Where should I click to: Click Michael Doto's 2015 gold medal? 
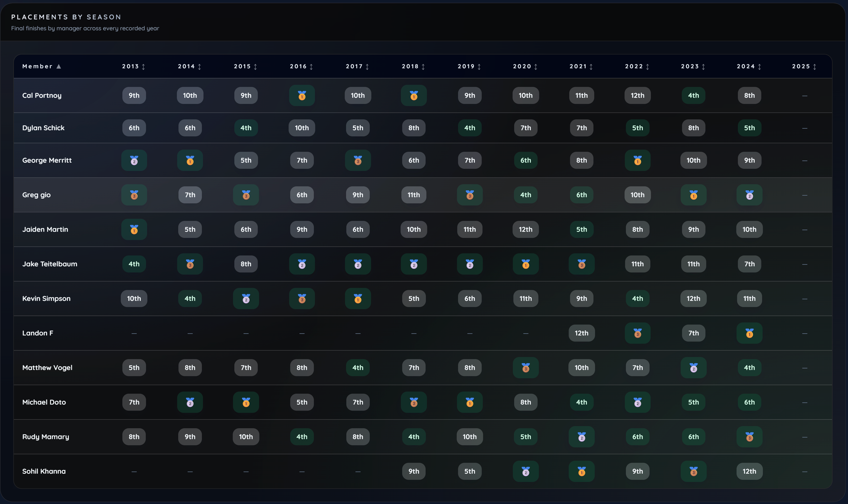tap(246, 402)
